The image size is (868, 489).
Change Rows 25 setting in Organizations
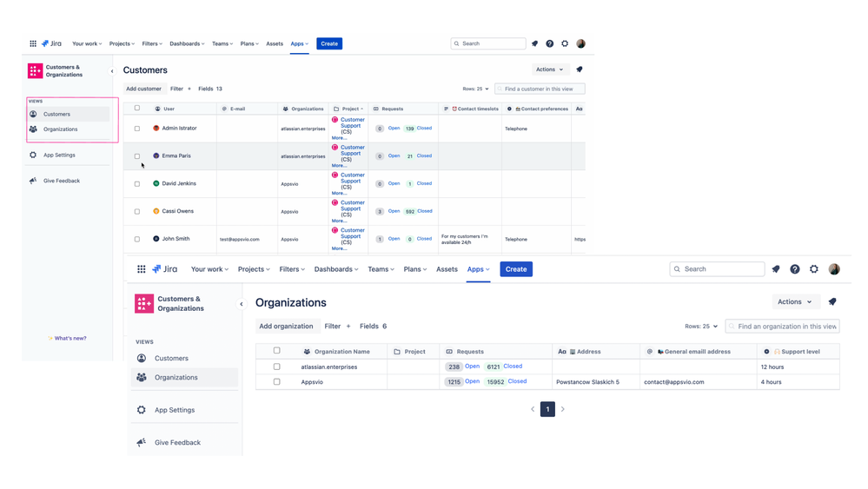701,327
